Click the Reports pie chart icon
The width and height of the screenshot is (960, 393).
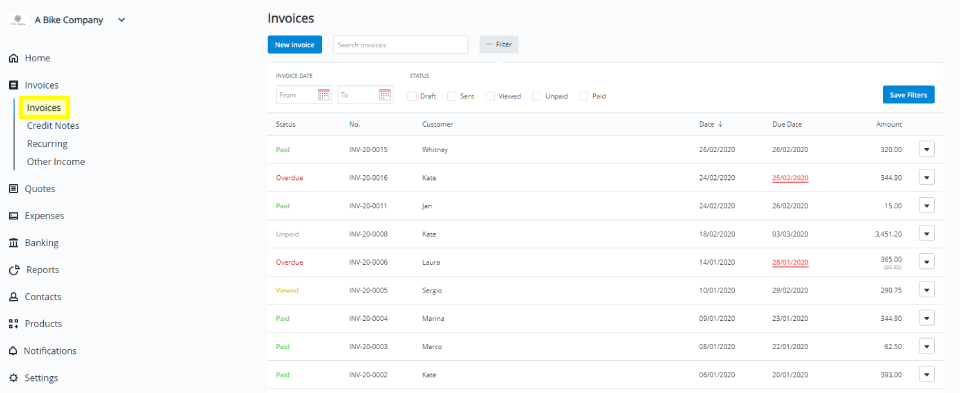click(14, 270)
